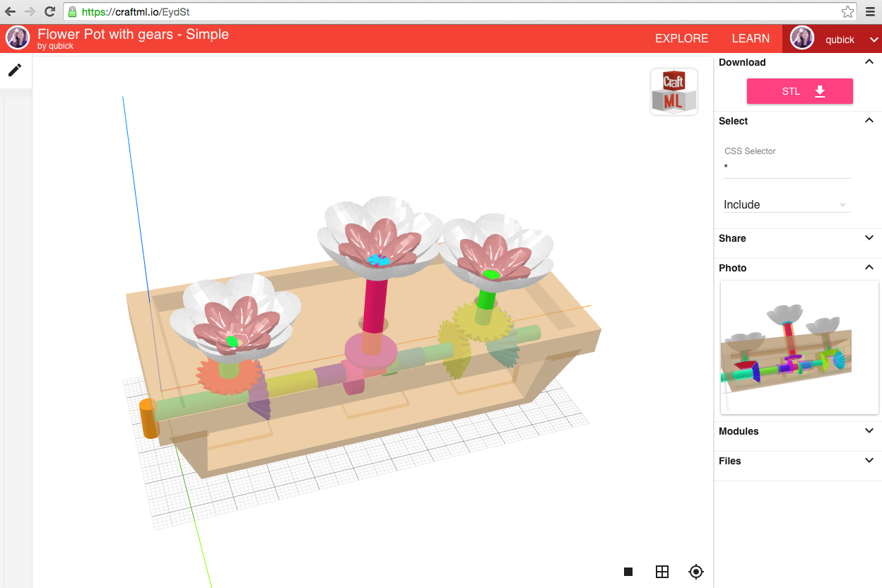Viewport: 882px width, 588px height.
Task: Click the solid square view icon
Action: click(628, 572)
